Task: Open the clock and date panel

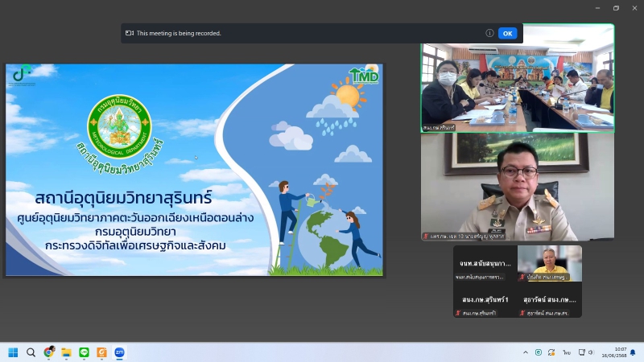Action: tap(614, 352)
